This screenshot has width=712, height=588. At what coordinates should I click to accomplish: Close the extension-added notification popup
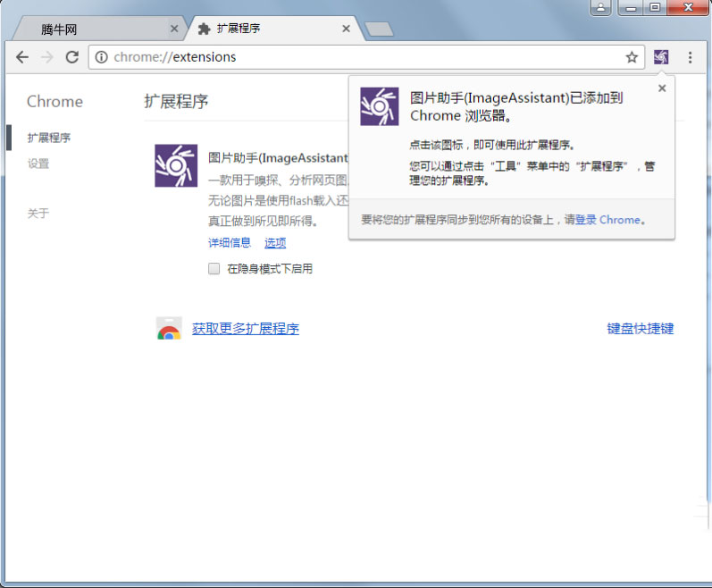[662, 88]
